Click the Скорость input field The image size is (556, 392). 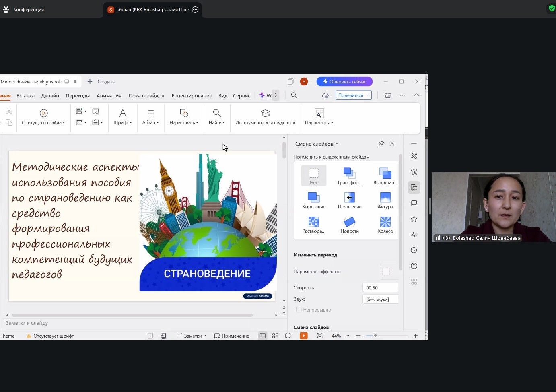point(381,288)
